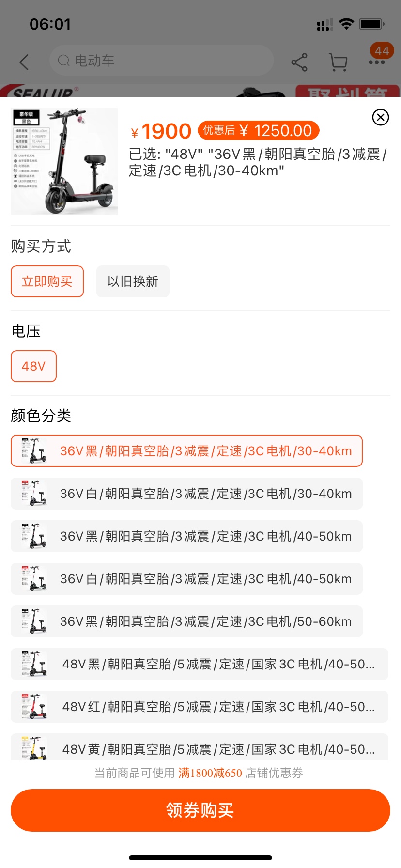Tap the 领券购买 button

pyautogui.click(x=200, y=810)
